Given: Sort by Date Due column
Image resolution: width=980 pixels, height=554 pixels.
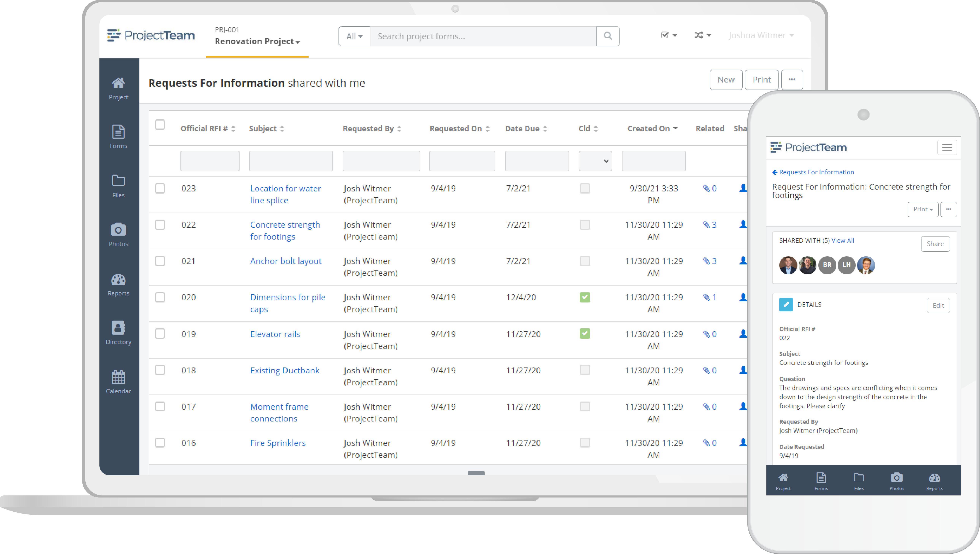Looking at the screenshot, I should [x=526, y=129].
